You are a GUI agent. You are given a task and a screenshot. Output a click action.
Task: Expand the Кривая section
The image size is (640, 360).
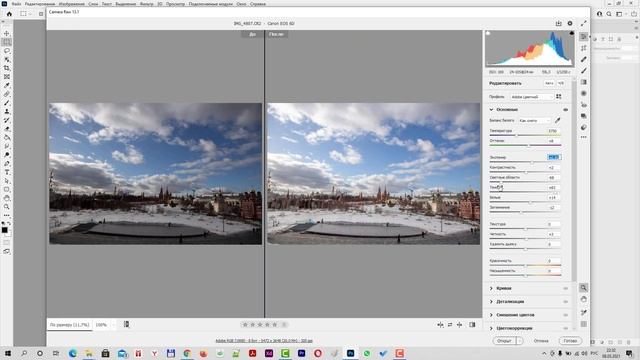click(x=491, y=289)
